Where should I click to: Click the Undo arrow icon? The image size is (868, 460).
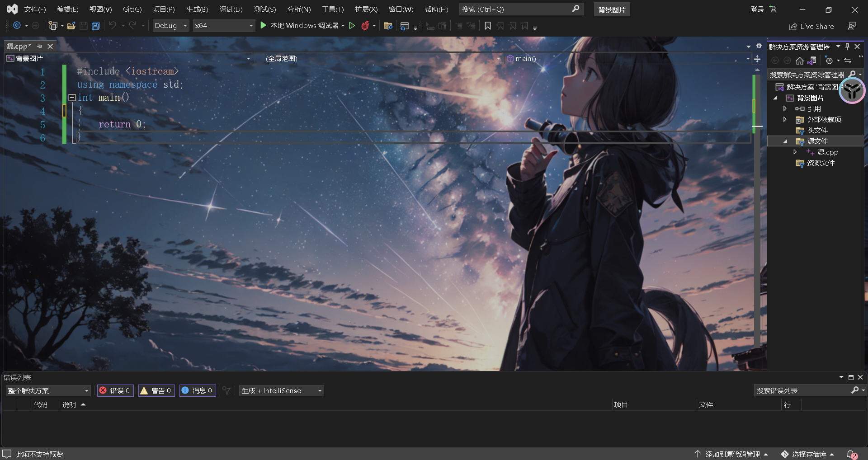pos(113,26)
